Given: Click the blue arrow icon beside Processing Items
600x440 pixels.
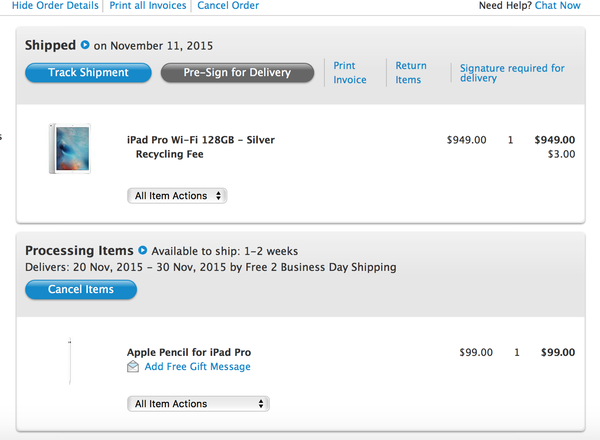Looking at the screenshot, I should coord(142,250).
